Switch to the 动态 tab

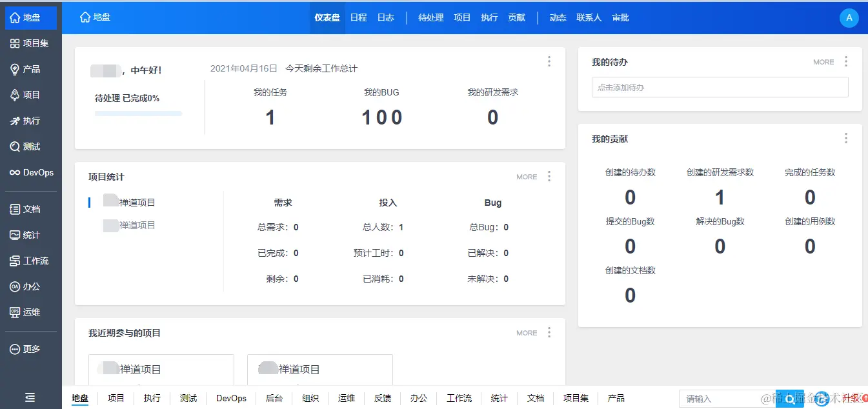pyautogui.click(x=558, y=17)
